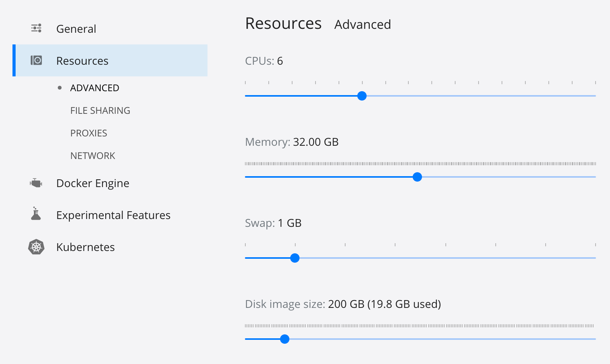Click the CPUs slider handle
The width and height of the screenshot is (610, 364).
coord(362,96)
